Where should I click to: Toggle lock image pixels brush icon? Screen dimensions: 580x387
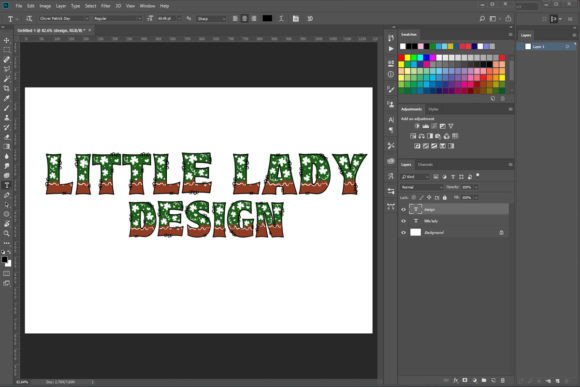point(421,198)
